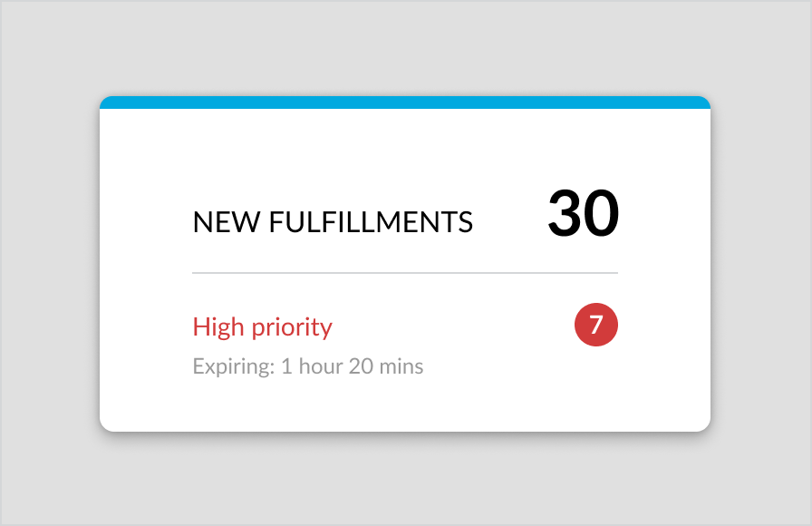Image resolution: width=812 pixels, height=526 pixels.
Task: Click the red word High
Action: tap(219, 326)
